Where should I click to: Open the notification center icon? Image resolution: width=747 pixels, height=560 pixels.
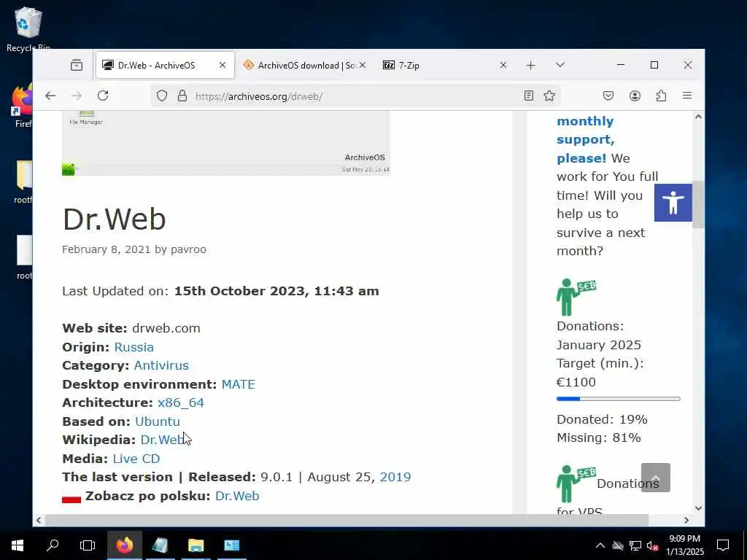(x=723, y=545)
